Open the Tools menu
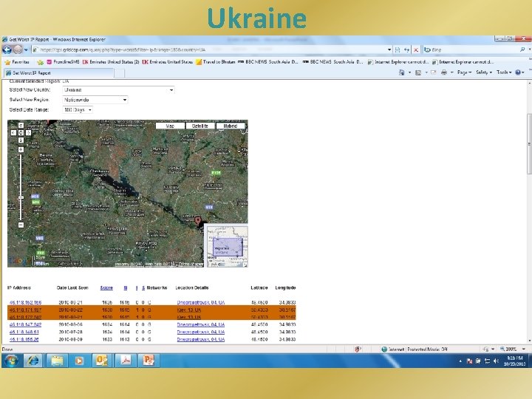 504,72
